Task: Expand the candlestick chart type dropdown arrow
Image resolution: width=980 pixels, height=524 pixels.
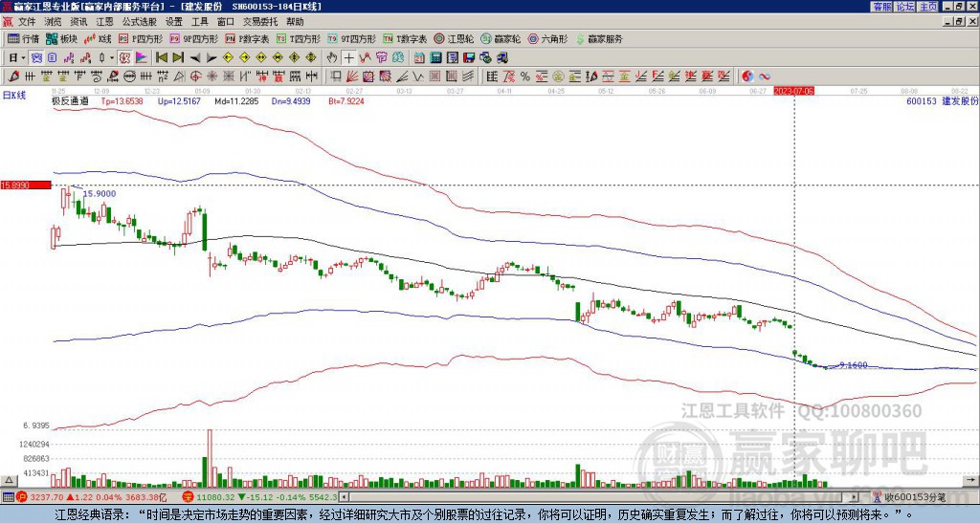Action: click(x=112, y=58)
